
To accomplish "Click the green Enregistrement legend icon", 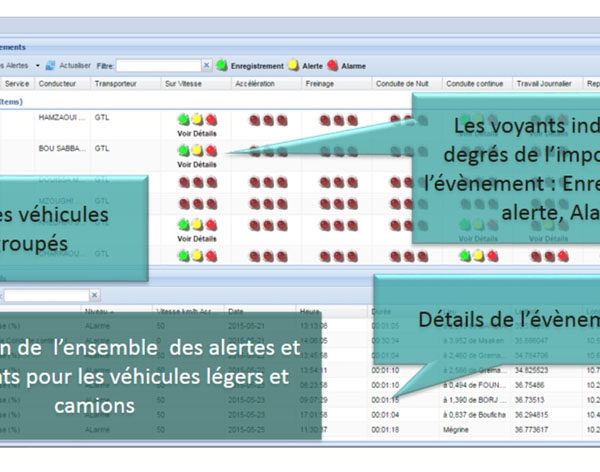I will pos(222,65).
